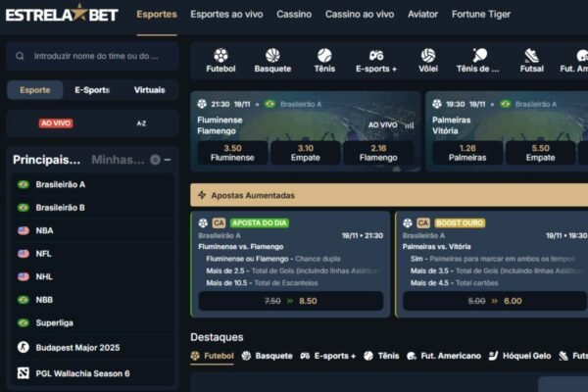Click soccer ball icon on Palmeiras match card
This screenshot has height=392, width=588.
click(437, 104)
